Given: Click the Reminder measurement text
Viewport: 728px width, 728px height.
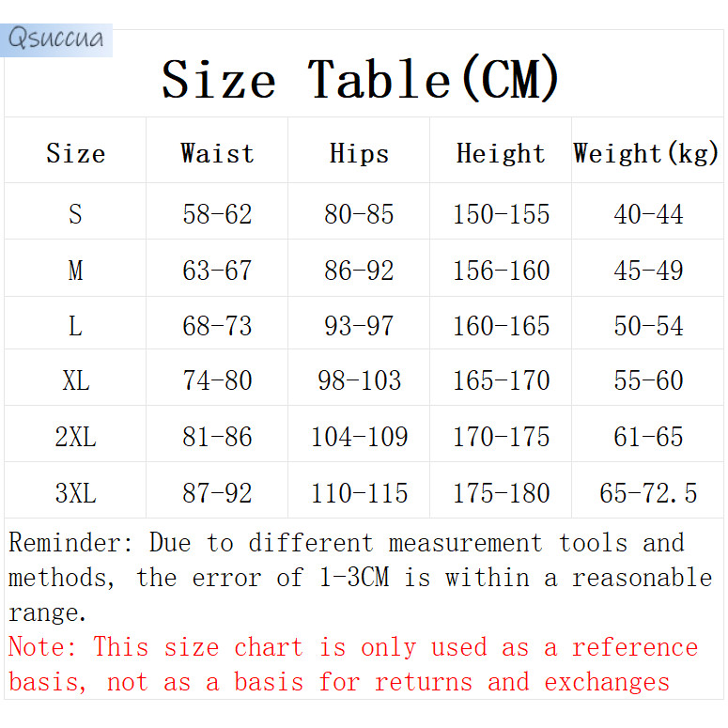Looking at the screenshot, I should pyautogui.click(x=360, y=578).
